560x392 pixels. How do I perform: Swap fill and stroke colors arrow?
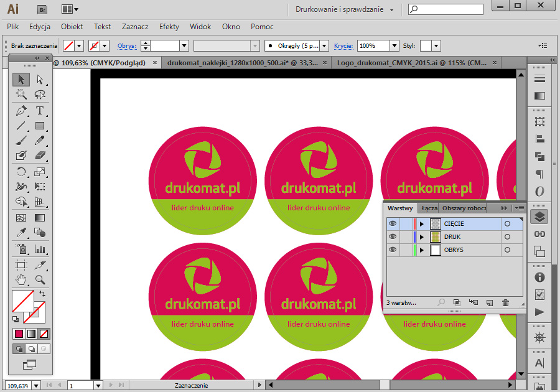click(x=42, y=294)
